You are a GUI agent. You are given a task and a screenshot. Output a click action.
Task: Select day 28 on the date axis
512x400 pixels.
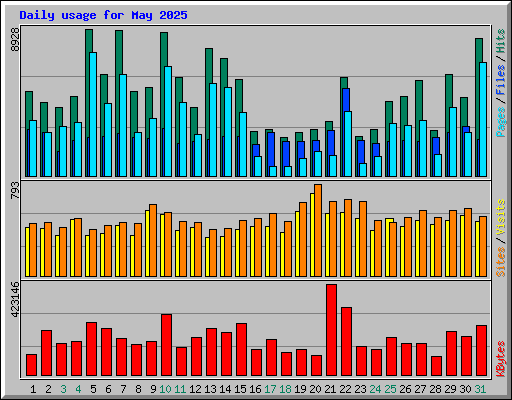pos(435,389)
